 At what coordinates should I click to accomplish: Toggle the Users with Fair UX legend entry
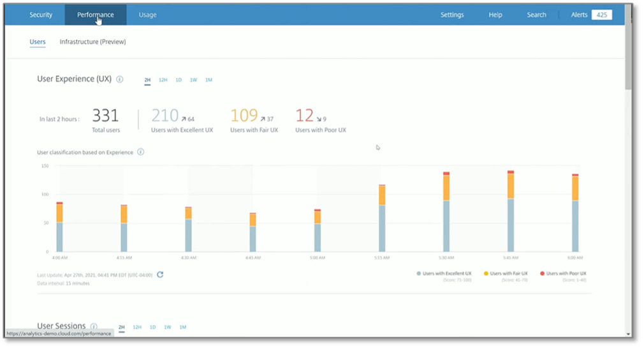[504, 273]
